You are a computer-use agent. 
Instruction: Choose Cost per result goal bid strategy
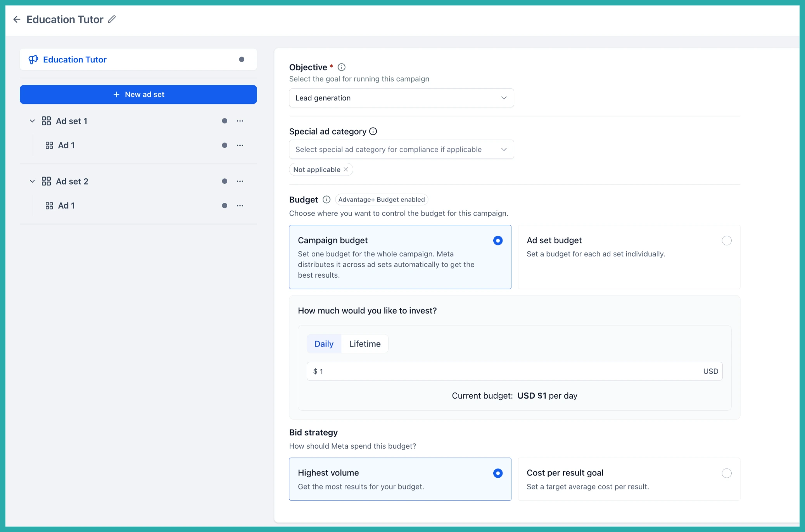click(629, 479)
